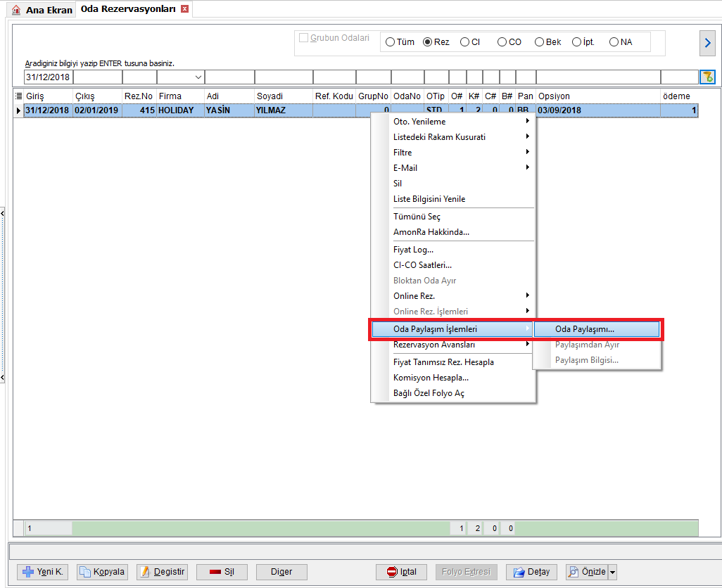Open the grid column list icon
722x588 pixels.
[18, 96]
